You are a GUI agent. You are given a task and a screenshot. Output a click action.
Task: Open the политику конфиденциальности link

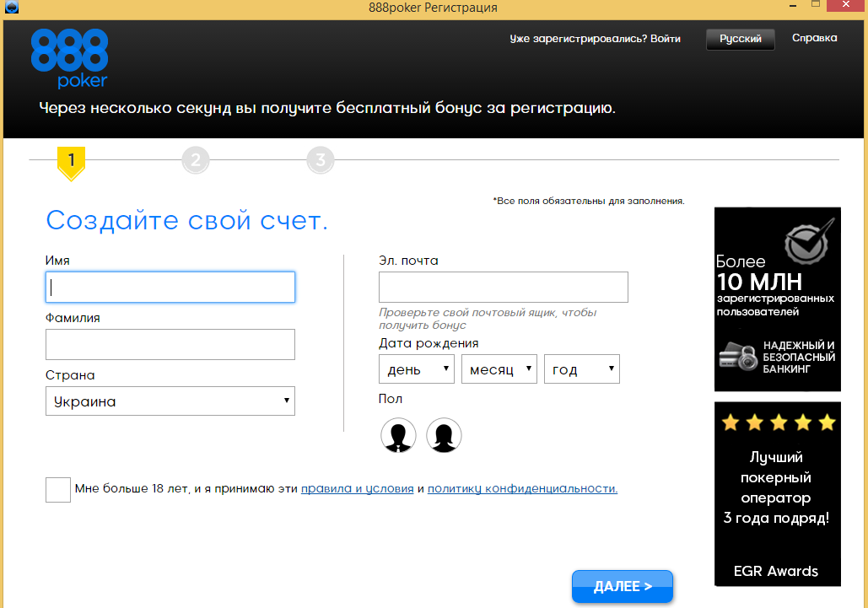coord(522,488)
